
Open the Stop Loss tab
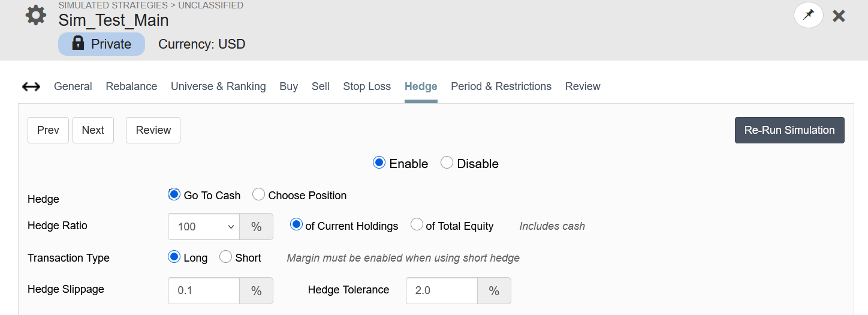click(367, 86)
